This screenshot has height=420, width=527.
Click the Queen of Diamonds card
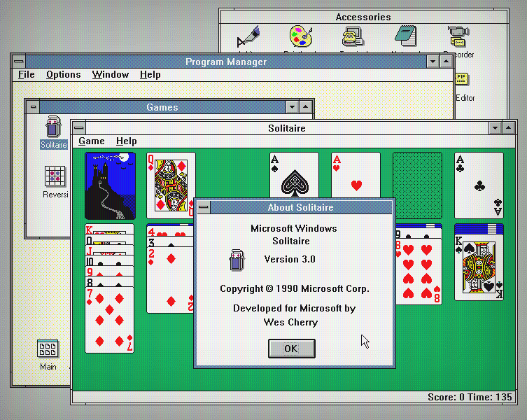point(171,185)
